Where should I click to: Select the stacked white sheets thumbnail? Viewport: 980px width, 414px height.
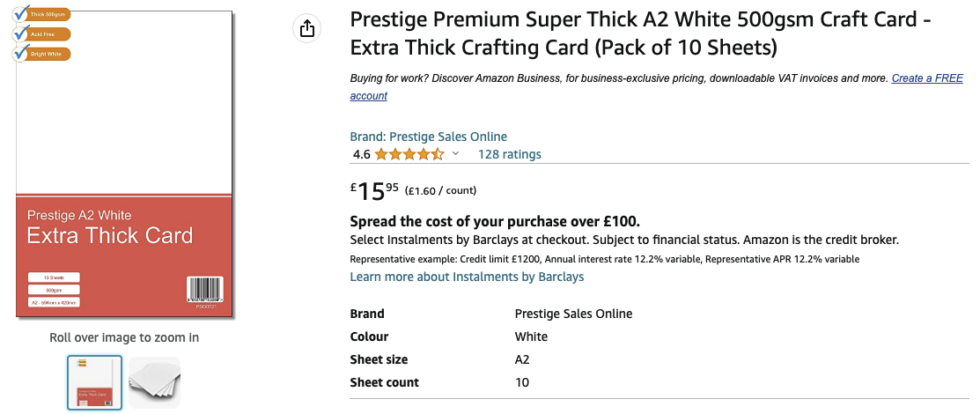click(155, 382)
